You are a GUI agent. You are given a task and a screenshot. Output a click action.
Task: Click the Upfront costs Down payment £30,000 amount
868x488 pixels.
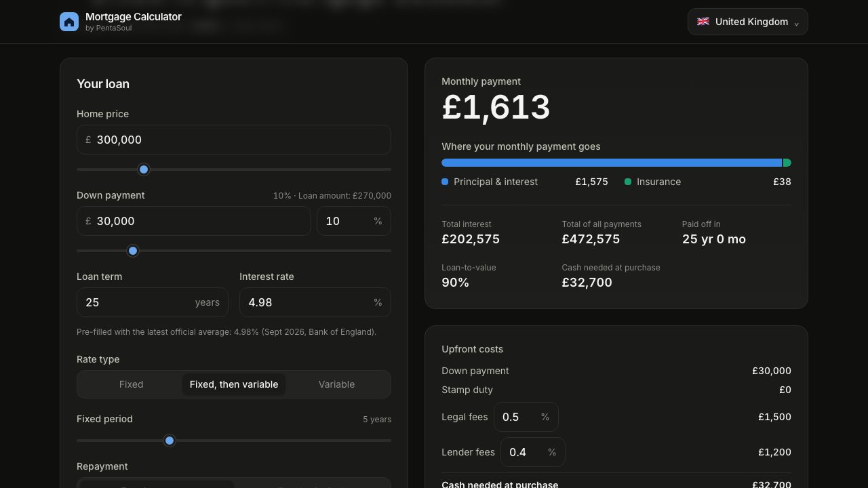coord(772,371)
